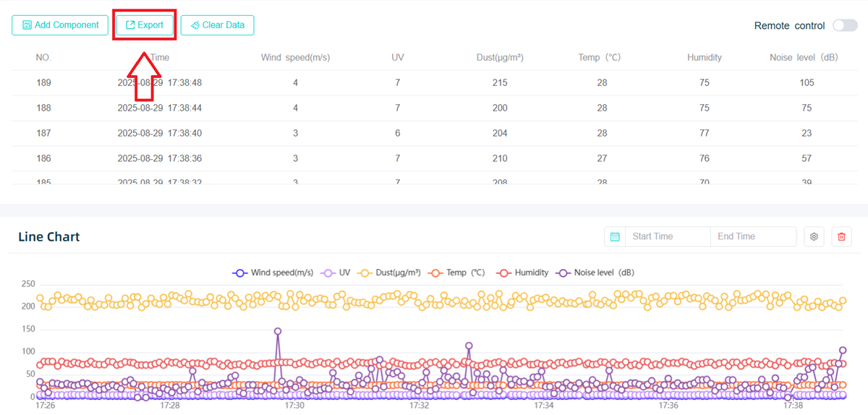
Task: Toggle Noise level series in legend
Action: [595, 273]
